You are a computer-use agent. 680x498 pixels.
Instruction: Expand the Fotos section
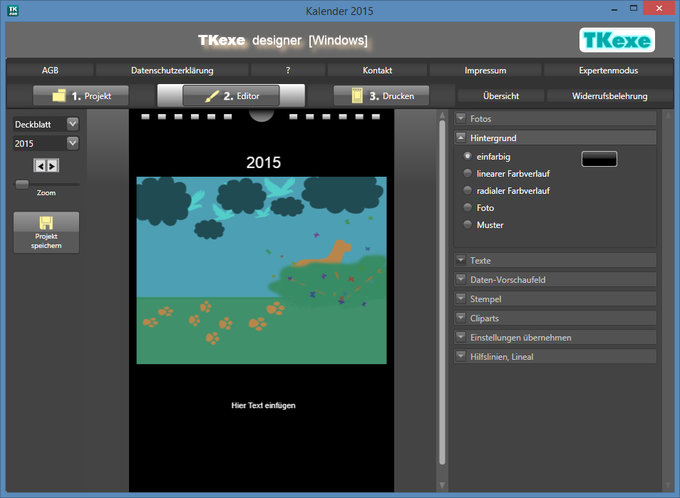(x=555, y=118)
